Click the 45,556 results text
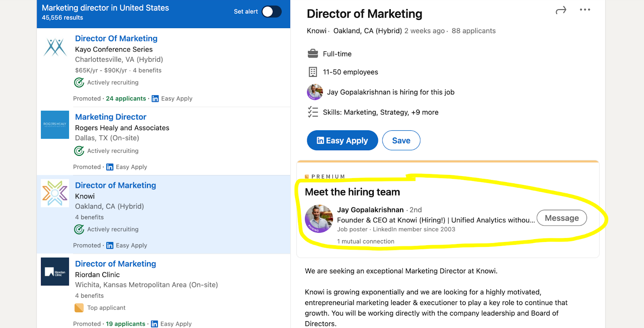 [62, 18]
